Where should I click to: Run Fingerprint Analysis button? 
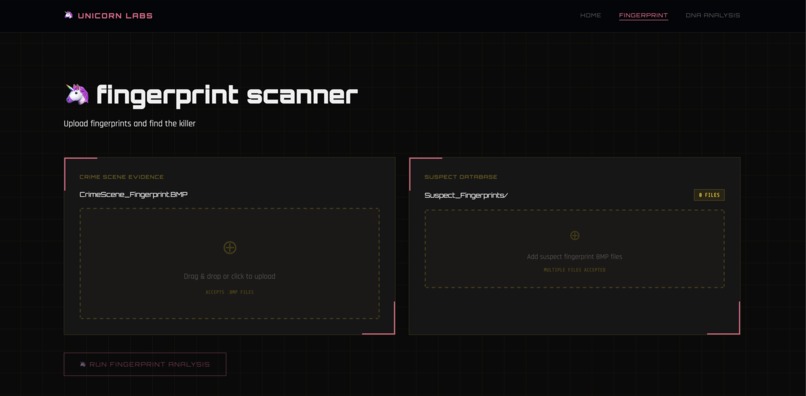(145, 364)
